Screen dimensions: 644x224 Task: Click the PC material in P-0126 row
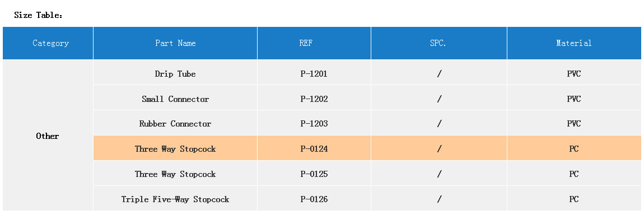point(573,199)
